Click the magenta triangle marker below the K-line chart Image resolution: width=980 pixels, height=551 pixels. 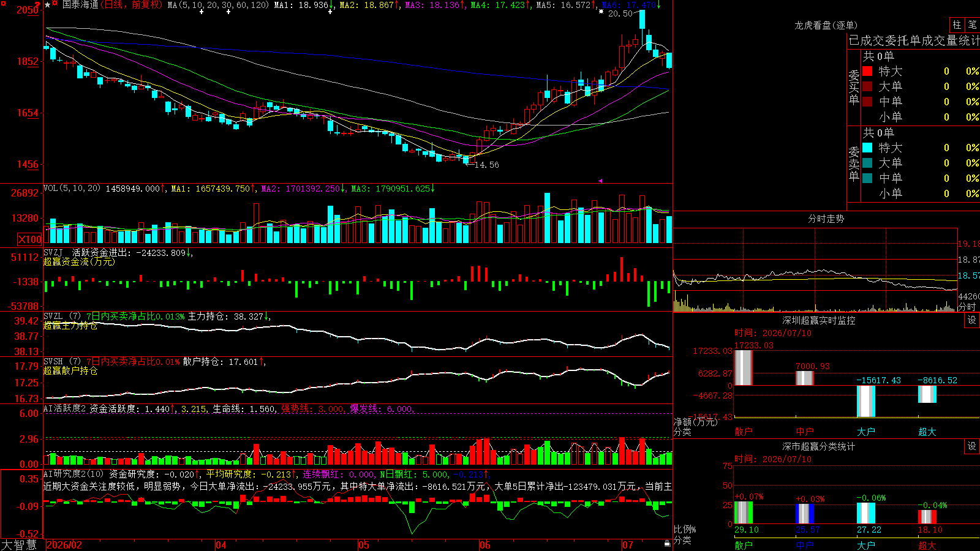coord(601,181)
